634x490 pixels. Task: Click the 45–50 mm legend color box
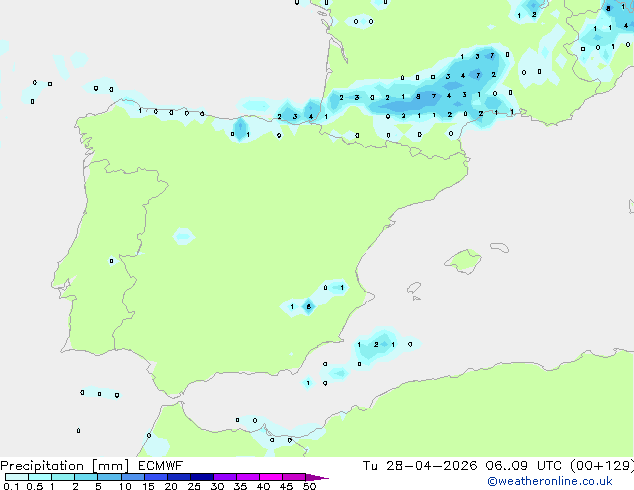(294, 477)
